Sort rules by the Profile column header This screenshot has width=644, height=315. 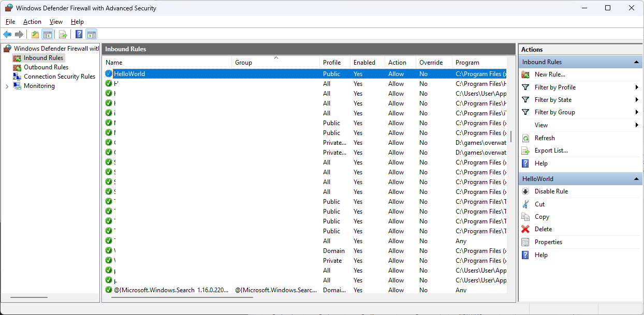335,63
